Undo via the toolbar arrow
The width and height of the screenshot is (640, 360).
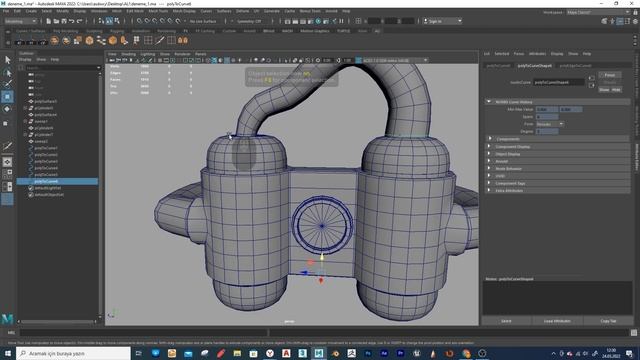(x=71, y=21)
